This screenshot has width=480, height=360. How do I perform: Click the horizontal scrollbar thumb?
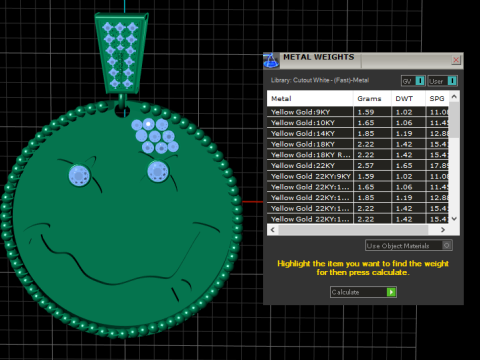[x=353, y=230]
